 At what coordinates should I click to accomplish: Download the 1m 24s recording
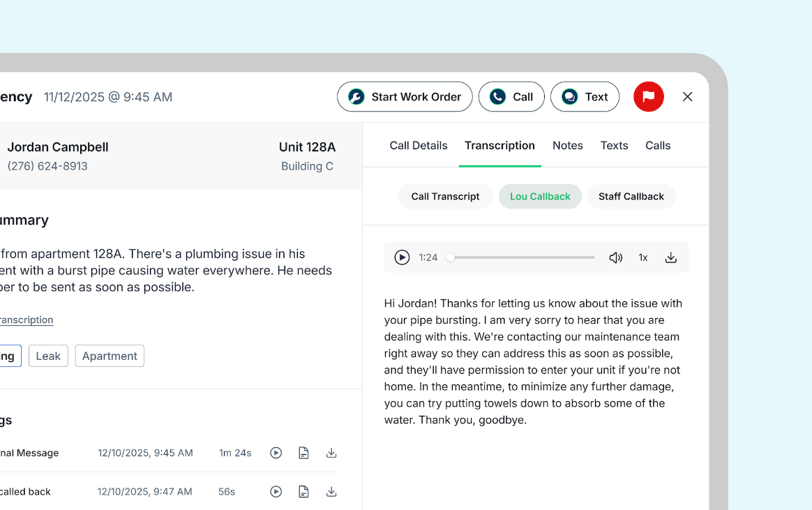pyautogui.click(x=331, y=453)
